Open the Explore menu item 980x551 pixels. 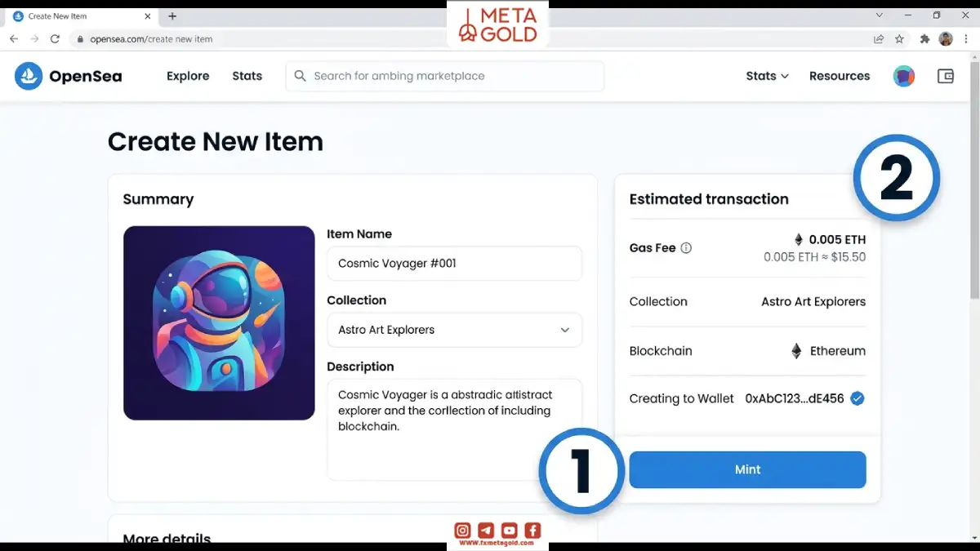click(188, 76)
